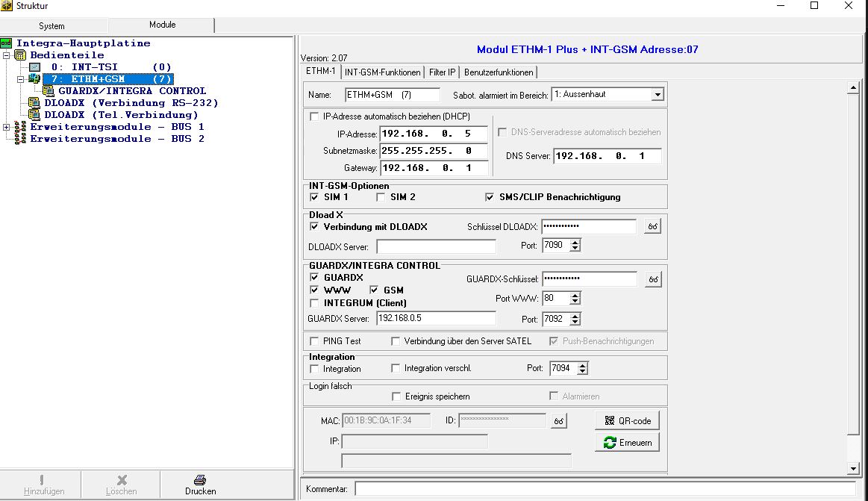Enable the PING Test checkbox
This screenshot has height=501, width=868.
click(x=314, y=341)
